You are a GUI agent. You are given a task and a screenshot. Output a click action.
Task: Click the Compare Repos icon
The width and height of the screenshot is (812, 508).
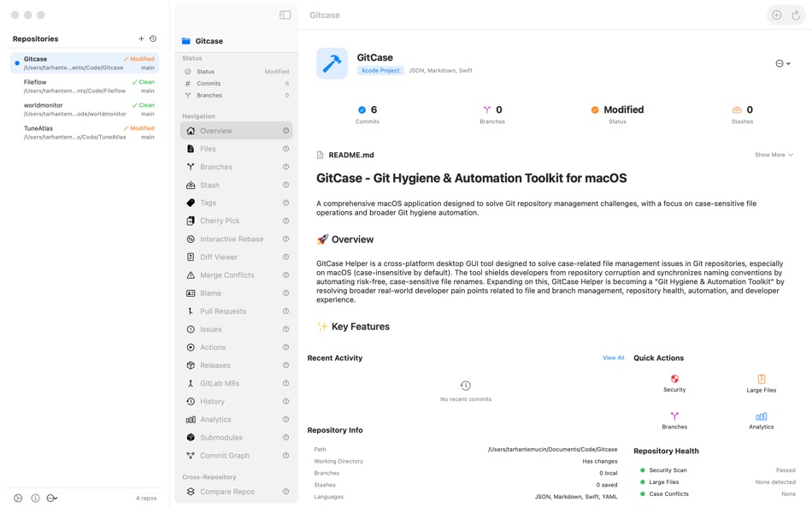coord(191,492)
